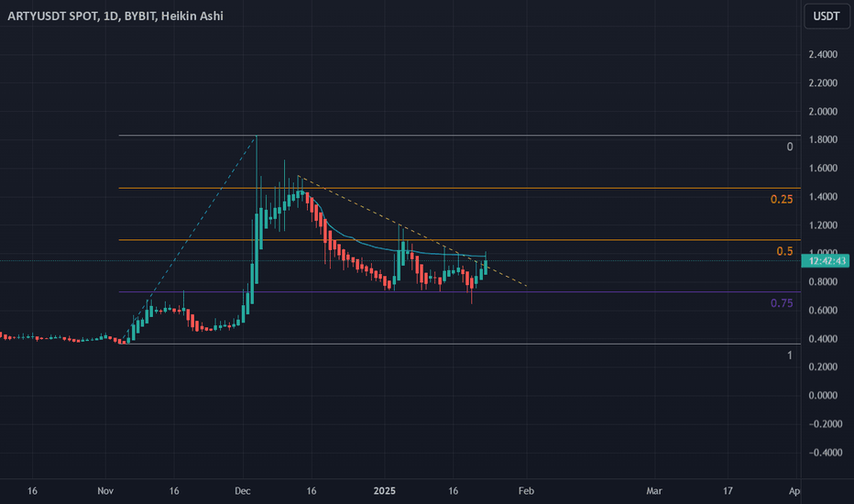Select the orange Fibonacci label 0.25
The height and width of the screenshot is (504, 854).
pyautogui.click(x=782, y=200)
